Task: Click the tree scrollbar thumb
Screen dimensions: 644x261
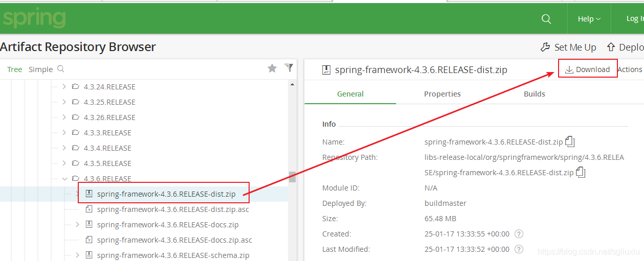Action: [293, 177]
